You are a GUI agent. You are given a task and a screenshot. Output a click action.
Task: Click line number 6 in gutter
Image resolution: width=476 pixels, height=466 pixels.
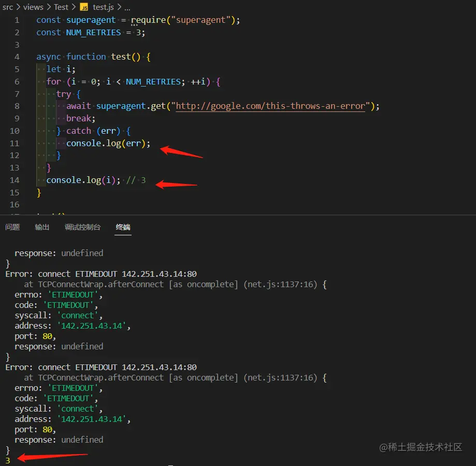(x=17, y=82)
